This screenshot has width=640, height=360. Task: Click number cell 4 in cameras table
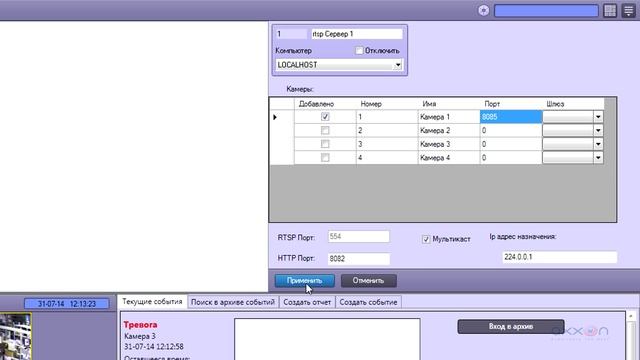pos(387,158)
